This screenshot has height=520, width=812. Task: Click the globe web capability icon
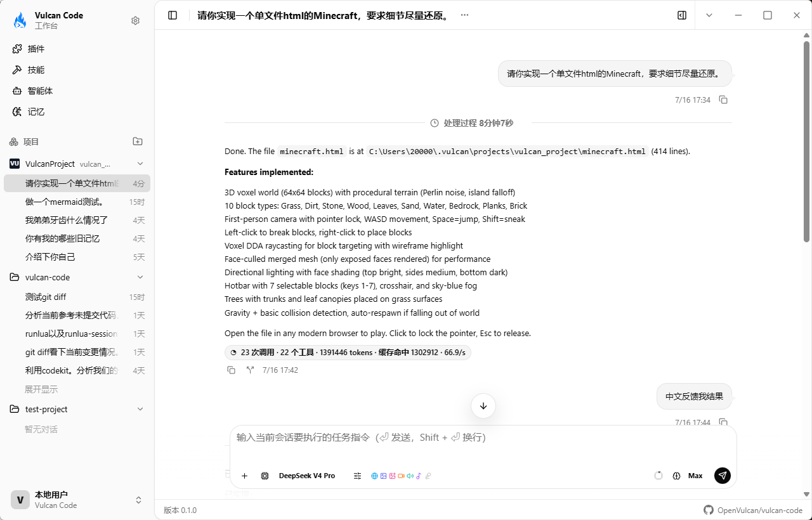coord(375,476)
